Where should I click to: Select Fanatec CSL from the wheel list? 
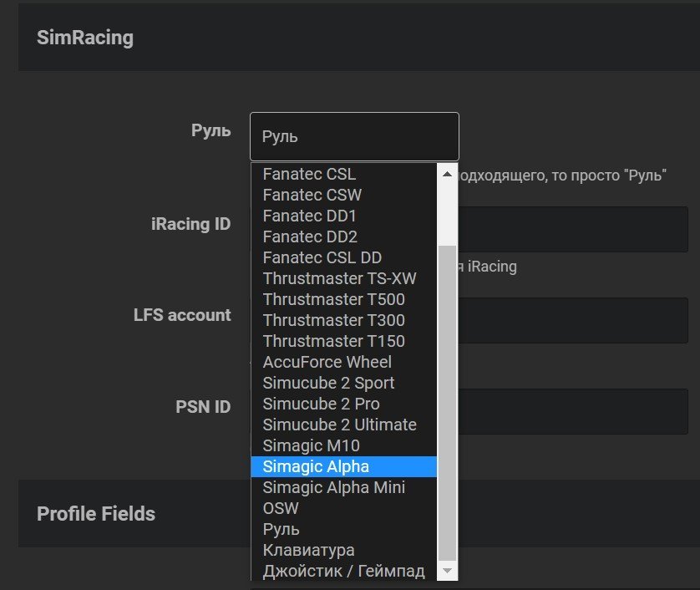click(309, 174)
